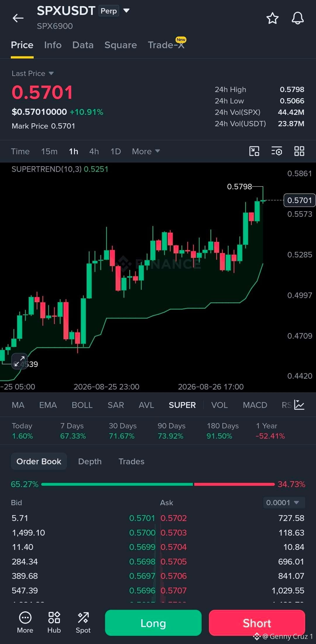Toggle the AVL indicator

(146, 405)
